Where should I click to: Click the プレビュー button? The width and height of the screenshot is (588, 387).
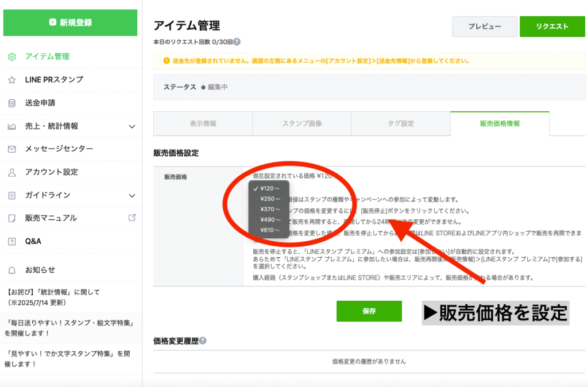coord(485,26)
